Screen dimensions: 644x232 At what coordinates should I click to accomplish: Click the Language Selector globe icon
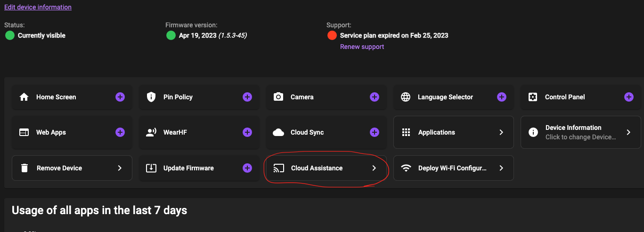(x=406, y=97)
